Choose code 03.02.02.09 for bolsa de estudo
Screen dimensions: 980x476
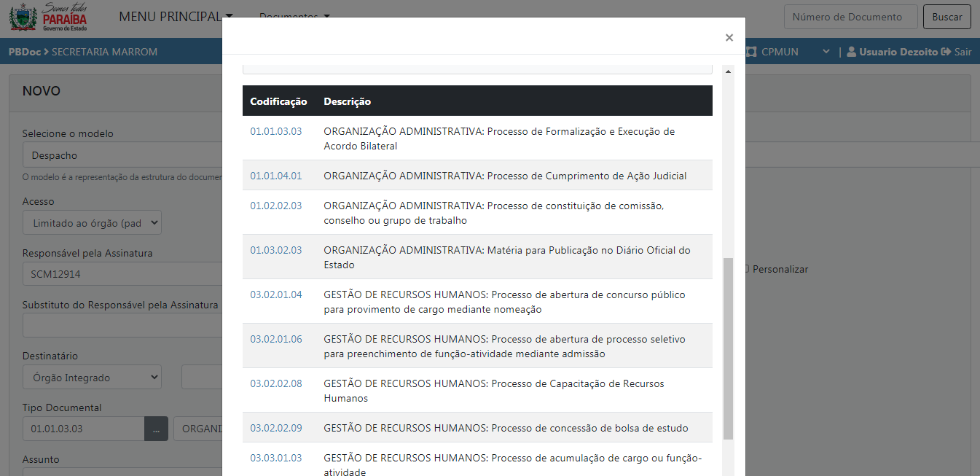(275, 428)
